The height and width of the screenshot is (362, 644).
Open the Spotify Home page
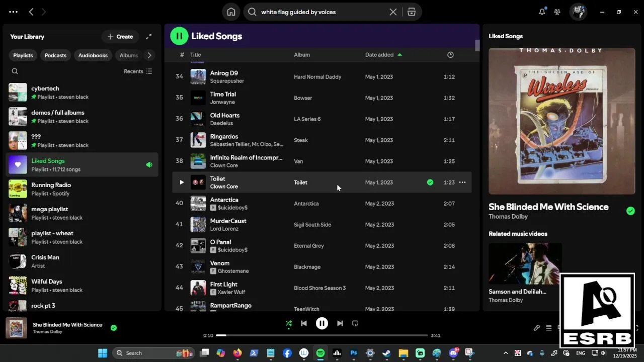click(231, 12)
